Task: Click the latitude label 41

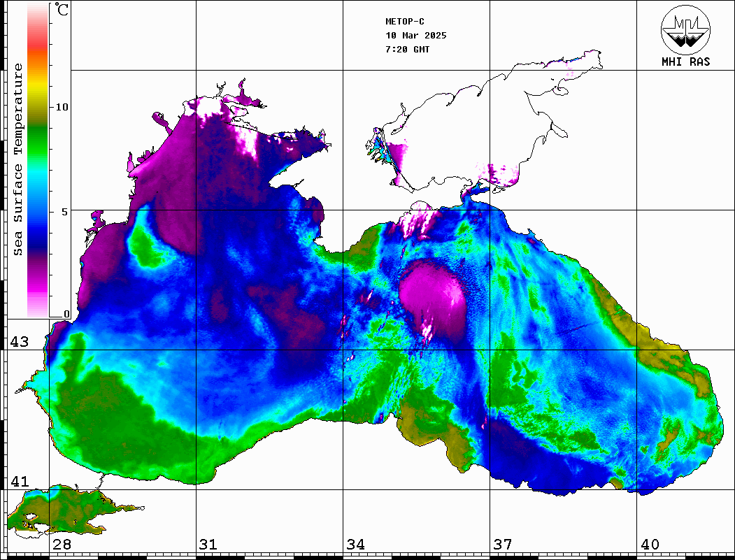Action: click(x=20, y=482)
